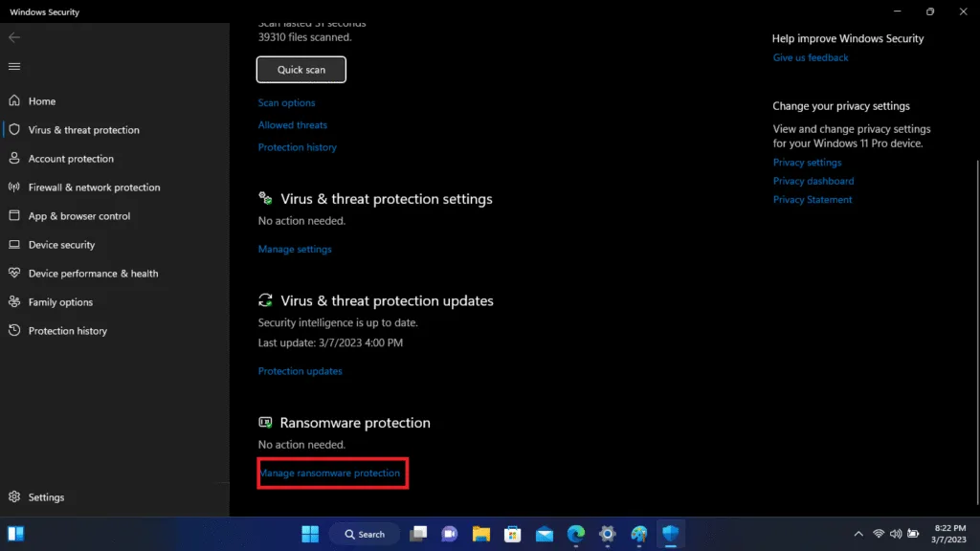This screenshot has width=980, height=551.
Task: Click the shield icon for Virus & threat protection
Action: pos(14,129)
